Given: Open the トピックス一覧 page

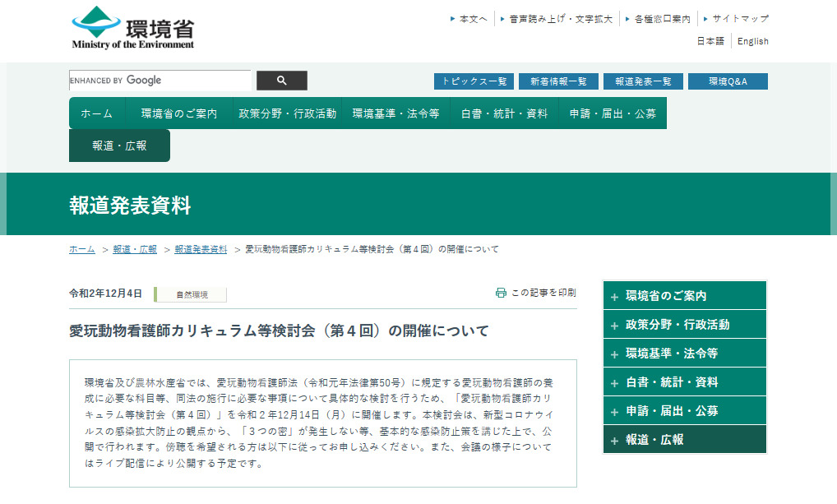Looking at the screenshot, I should pos(474,81).
